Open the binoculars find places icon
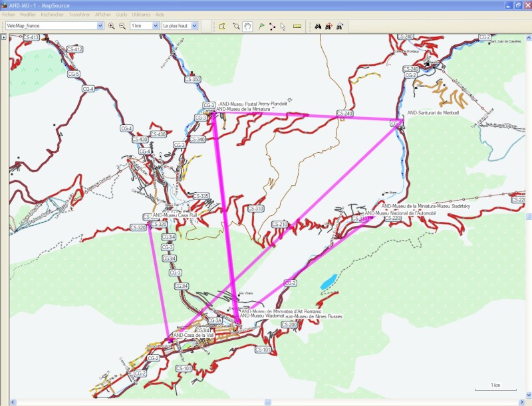The height and width of the screenshot is (406, 532). click(x=318, y=26)
